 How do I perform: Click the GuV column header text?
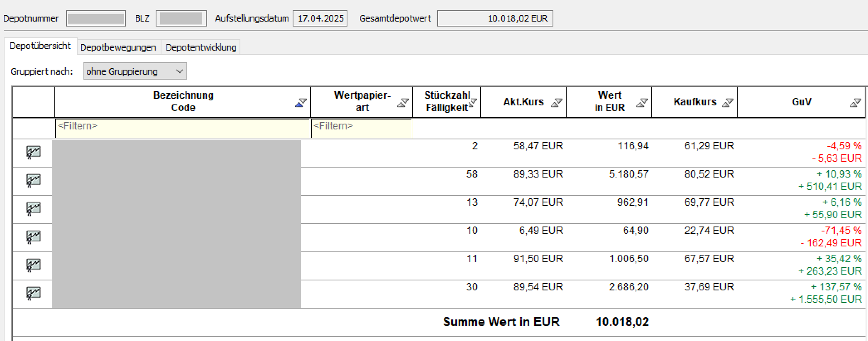(x=802, y=102)
